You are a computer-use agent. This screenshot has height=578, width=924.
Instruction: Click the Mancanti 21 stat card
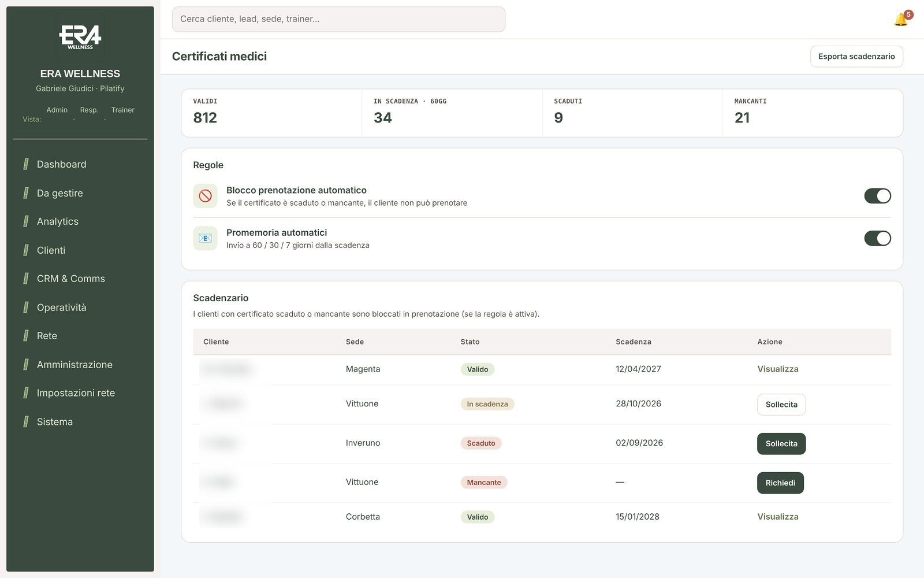pyautogui.click(x=813, y=113)
